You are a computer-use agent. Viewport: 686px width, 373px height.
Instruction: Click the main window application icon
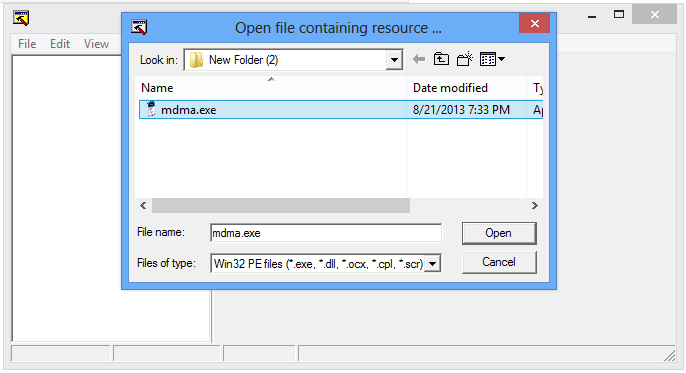tap(21, 18)
